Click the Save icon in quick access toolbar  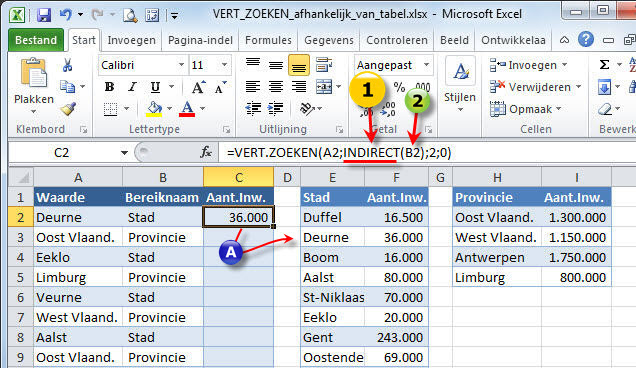coord(44,15)
